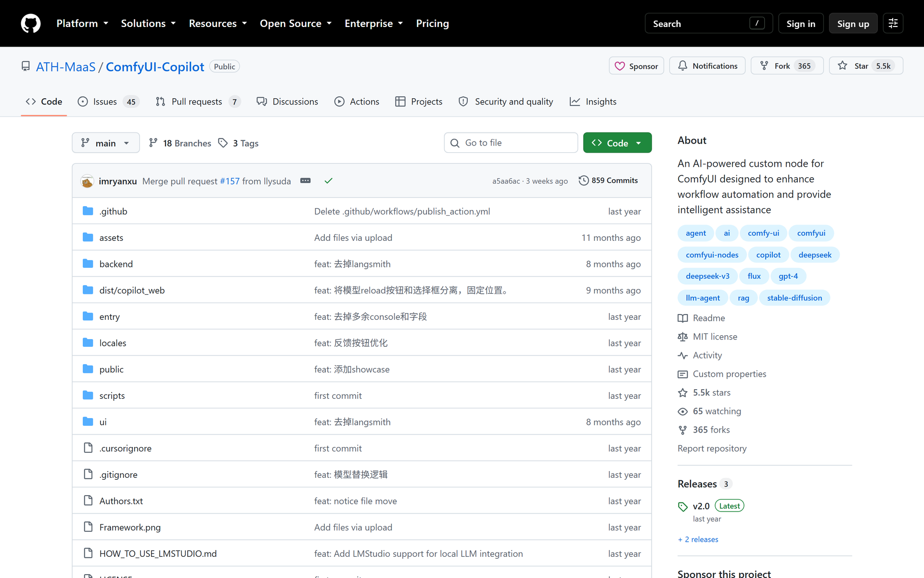This screenshot has width=924, height=578.
Task: Open the Platform dropdown menu
Action: (x=82, y=23)
